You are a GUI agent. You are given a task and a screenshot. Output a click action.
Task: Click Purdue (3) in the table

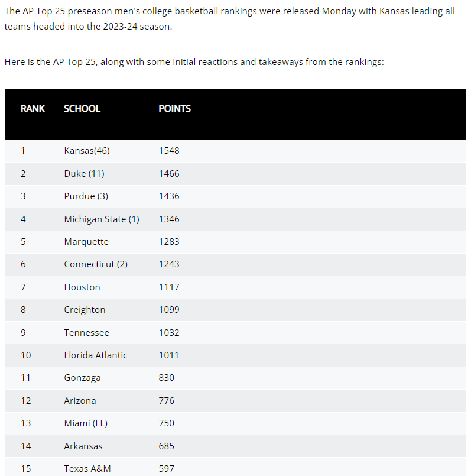click(86, 196)
